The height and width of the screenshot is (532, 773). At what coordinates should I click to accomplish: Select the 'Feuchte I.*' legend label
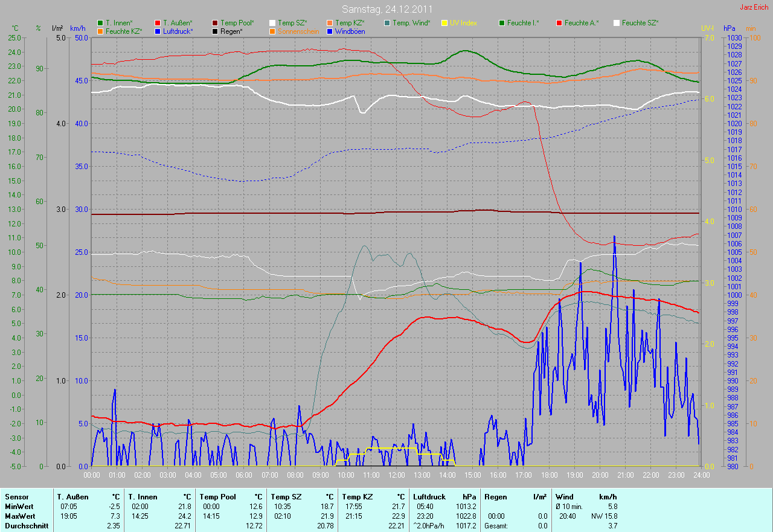[523, 23]
